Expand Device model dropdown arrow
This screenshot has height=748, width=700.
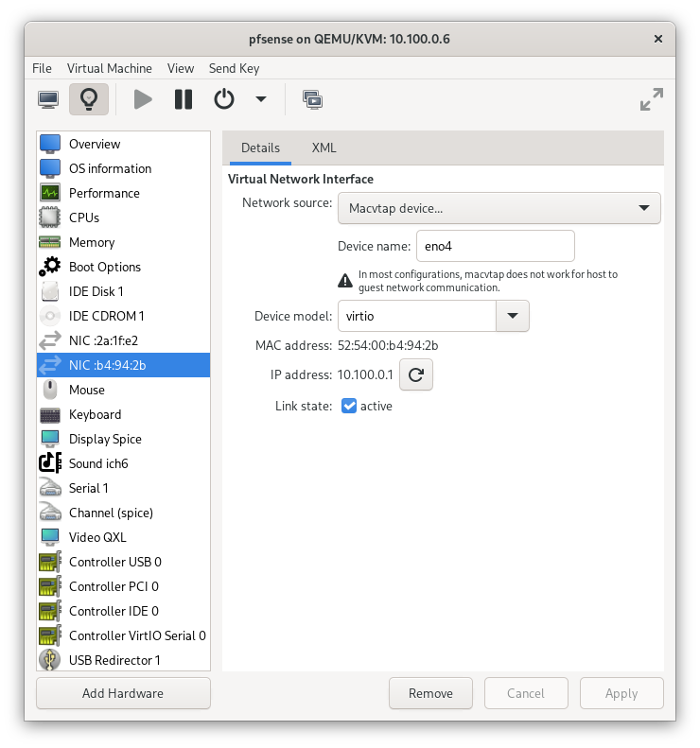(x=513, y=316)
